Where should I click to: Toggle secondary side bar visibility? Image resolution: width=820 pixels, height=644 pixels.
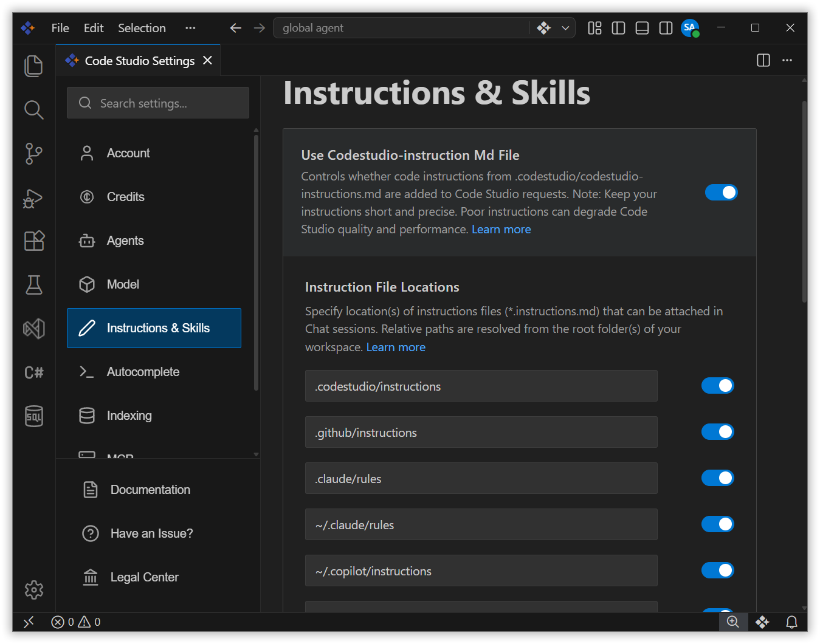666,28
